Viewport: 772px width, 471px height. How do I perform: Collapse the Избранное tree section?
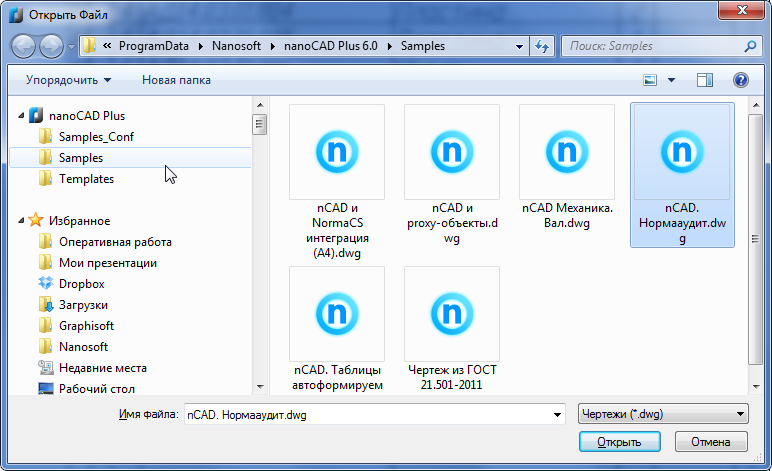click(x=21, y=220)
